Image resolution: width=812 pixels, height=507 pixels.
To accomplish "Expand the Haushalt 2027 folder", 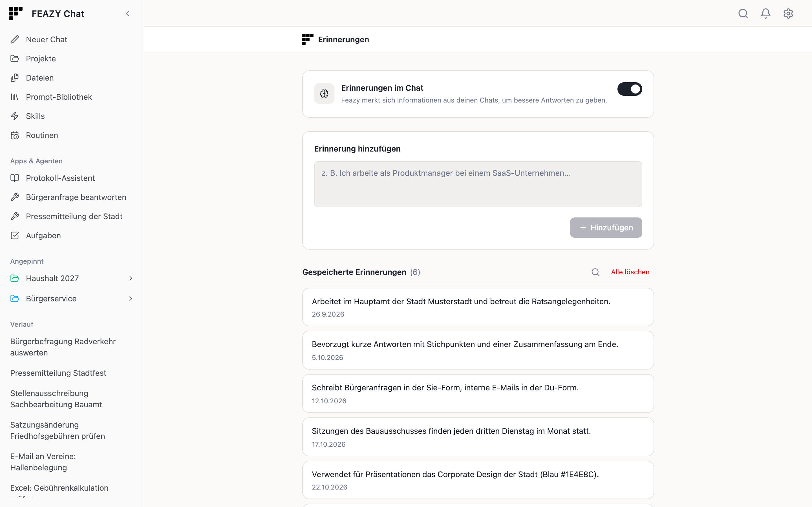I will (131, 278).
